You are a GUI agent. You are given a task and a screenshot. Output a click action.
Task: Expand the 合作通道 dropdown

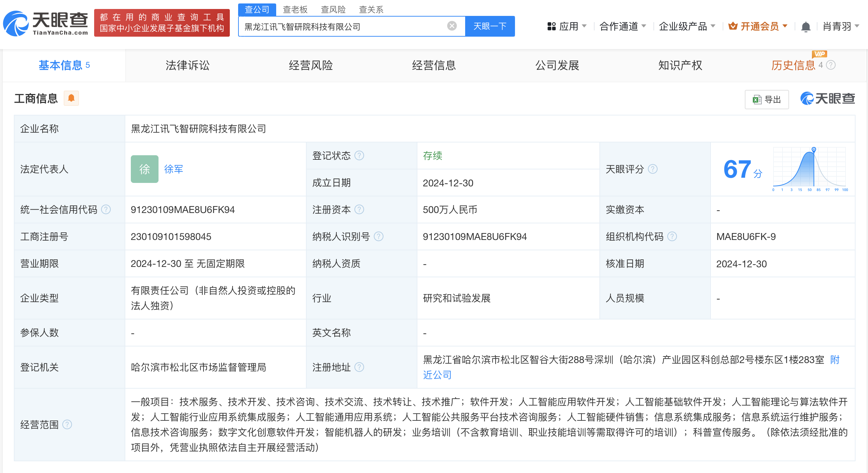tap(622, 26)
